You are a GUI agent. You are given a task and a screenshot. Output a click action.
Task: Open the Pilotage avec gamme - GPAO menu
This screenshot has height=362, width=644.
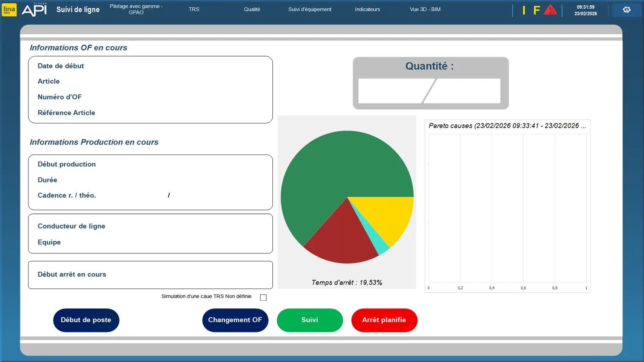click(136, 9)
